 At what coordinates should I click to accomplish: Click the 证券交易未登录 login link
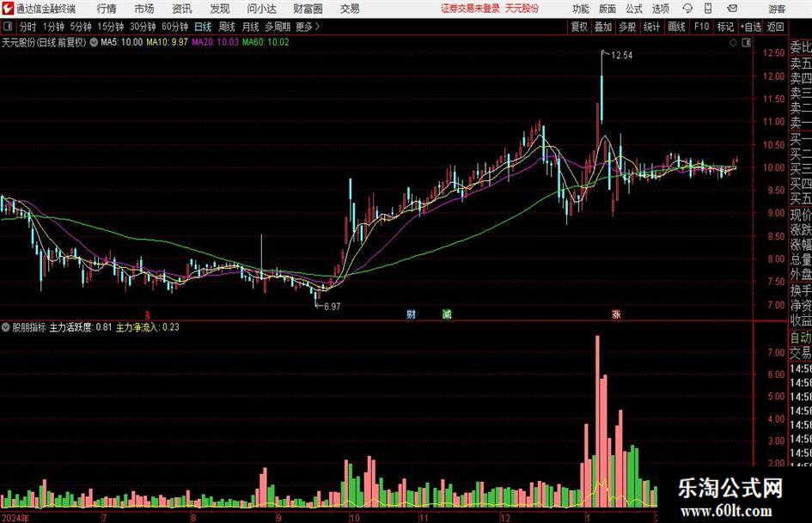[x=470, y=9]
